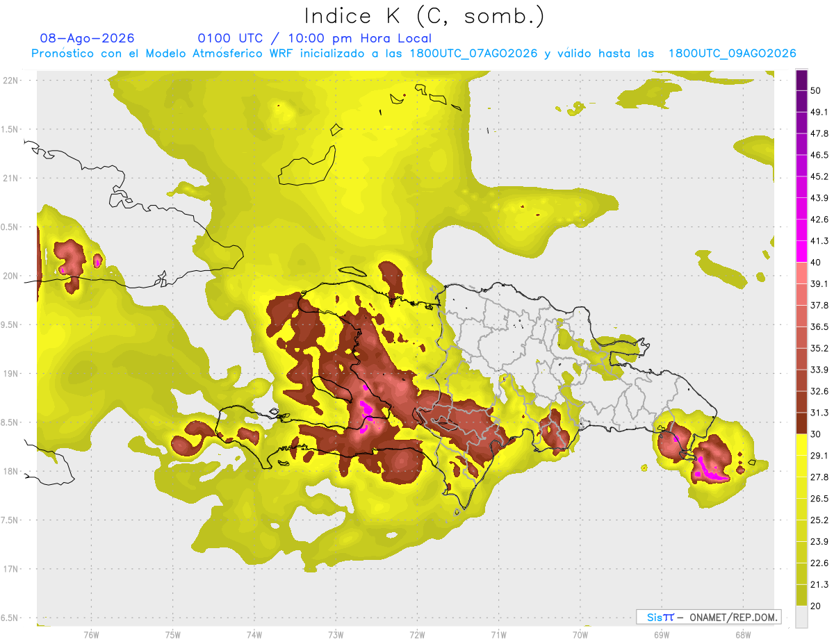This screenshot has width=834, height=644.
Task: Click the "18N" latitude label
Action: tap(11, 471)
